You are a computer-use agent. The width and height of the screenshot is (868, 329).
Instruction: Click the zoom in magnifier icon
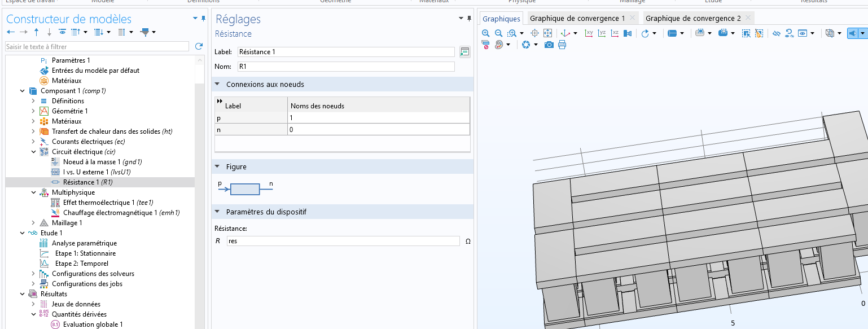click(x=485, y=33)
